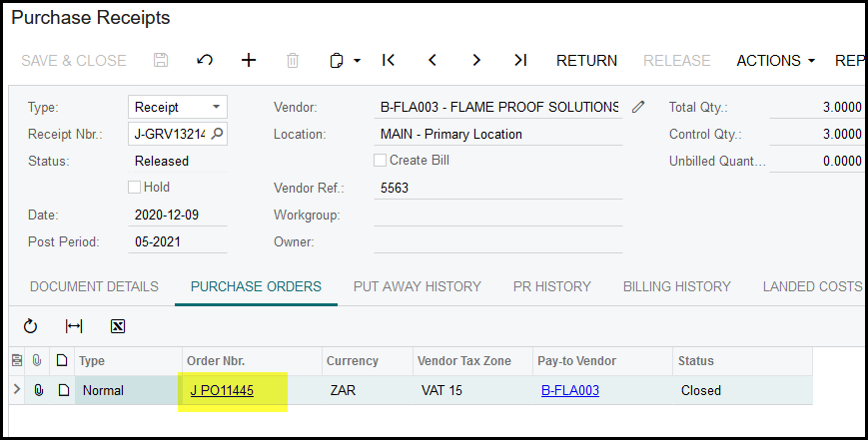Click the Save disk icon
Screen dimensions: 868x440
(x=161, y=60)
